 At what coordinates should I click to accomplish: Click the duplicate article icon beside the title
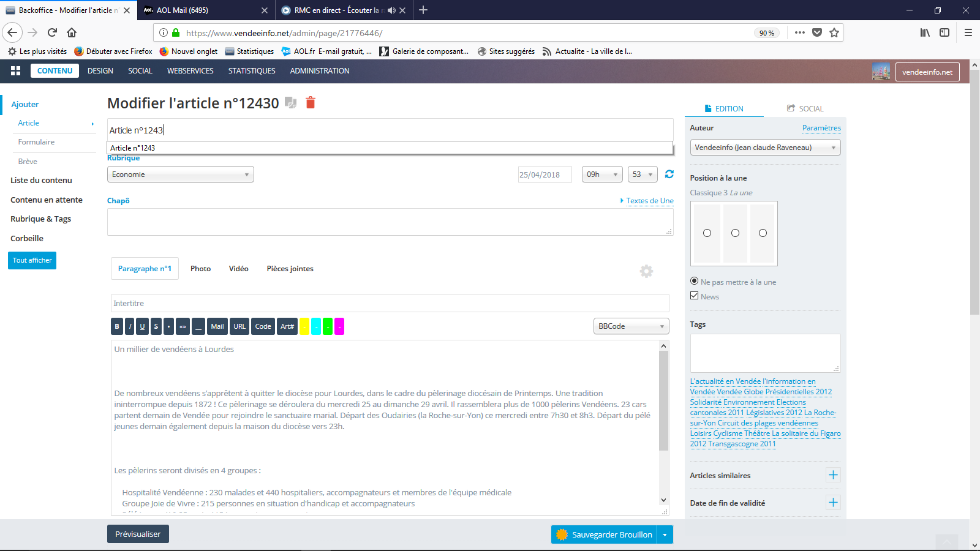click(x=291, y=103)
